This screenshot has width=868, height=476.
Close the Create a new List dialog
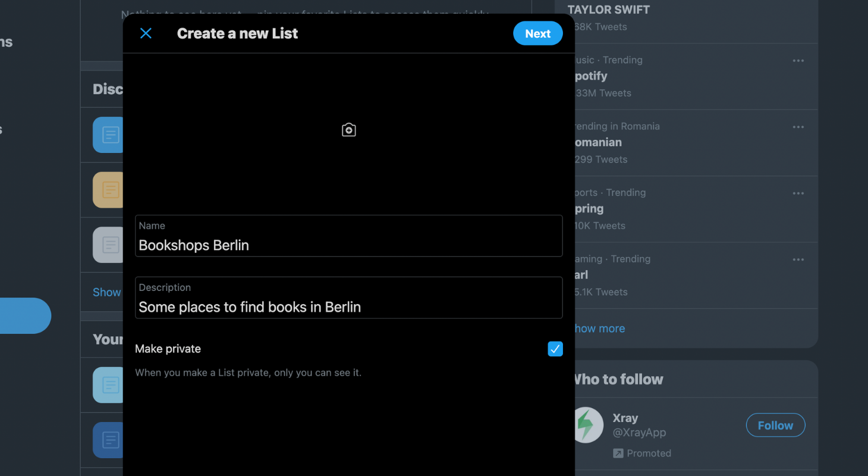146,33
